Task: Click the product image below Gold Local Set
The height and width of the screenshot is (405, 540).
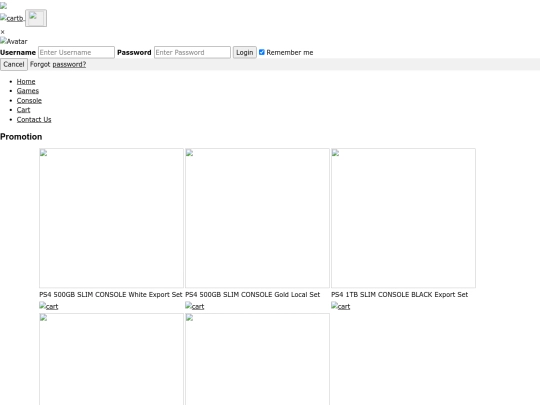Action: pyautogui.click(x=257, y=359)
